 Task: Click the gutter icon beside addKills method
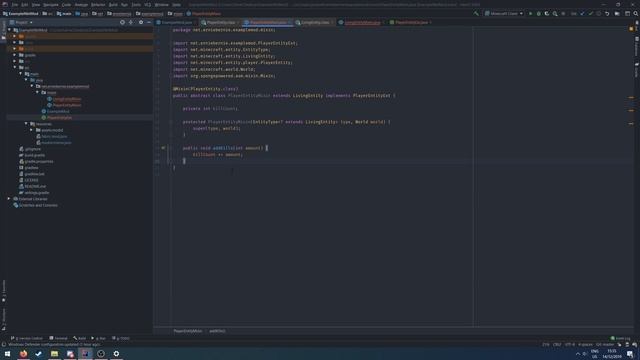pyautogui.click(x=163, y=148)
